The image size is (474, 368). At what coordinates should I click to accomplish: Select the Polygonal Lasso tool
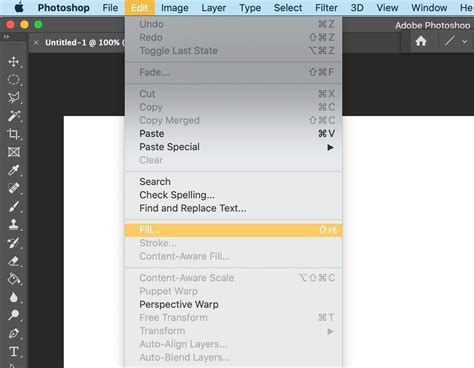coord(14,98)
